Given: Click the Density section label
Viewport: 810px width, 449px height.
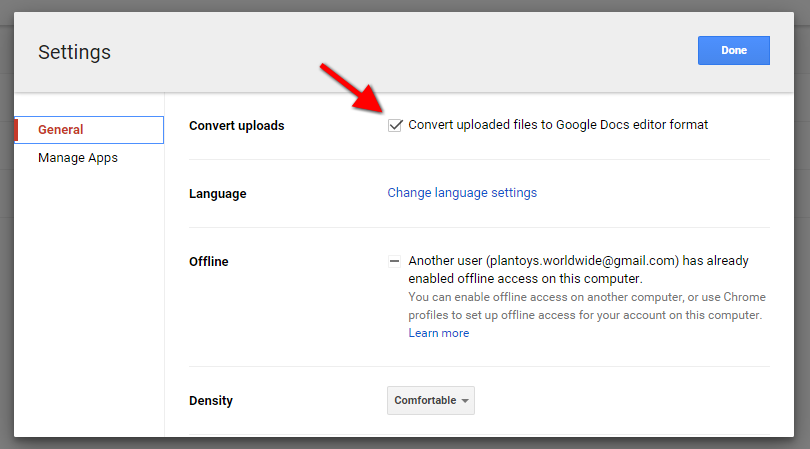Looking at the screenshot, I should (x=211, y=400).
